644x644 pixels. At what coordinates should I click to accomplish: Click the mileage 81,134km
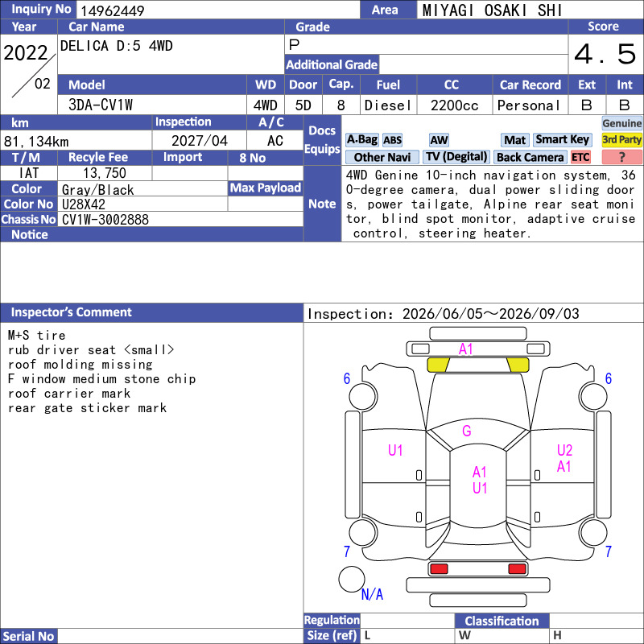tap(36, 142)
